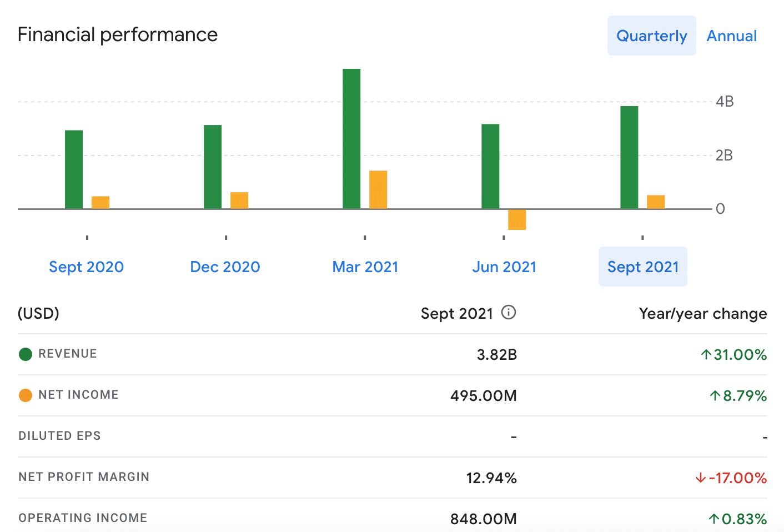Click the green Revenue legend dot
Viewport: 784px width, 532px height.
tap(25, 354)
